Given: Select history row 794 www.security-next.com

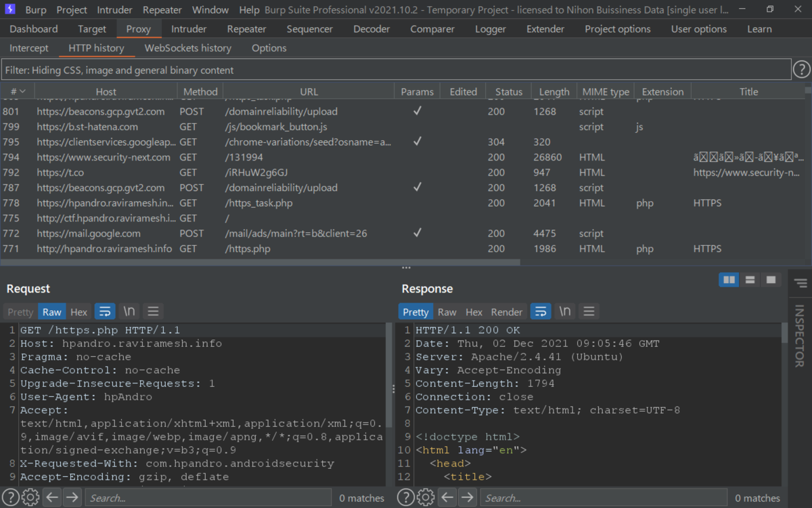Looking at the screenshot, I should (402, 157).
